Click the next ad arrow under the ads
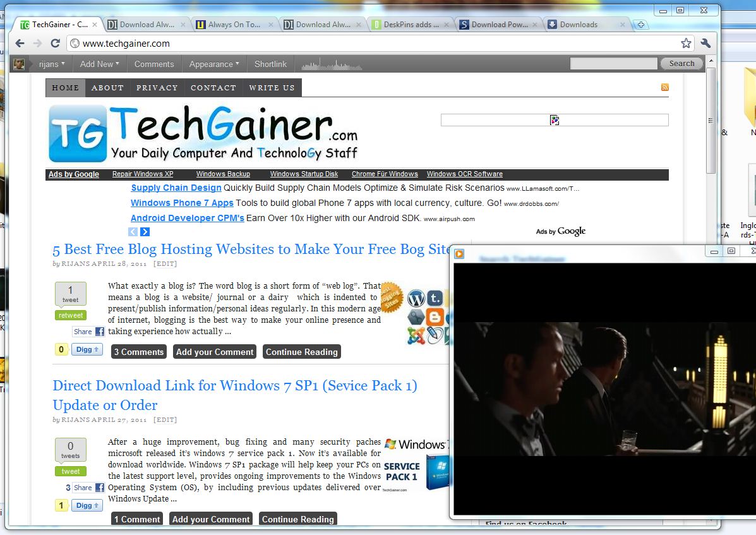Image resolution: width=756 pixels, height=535 pixels. tap(145, 232)
